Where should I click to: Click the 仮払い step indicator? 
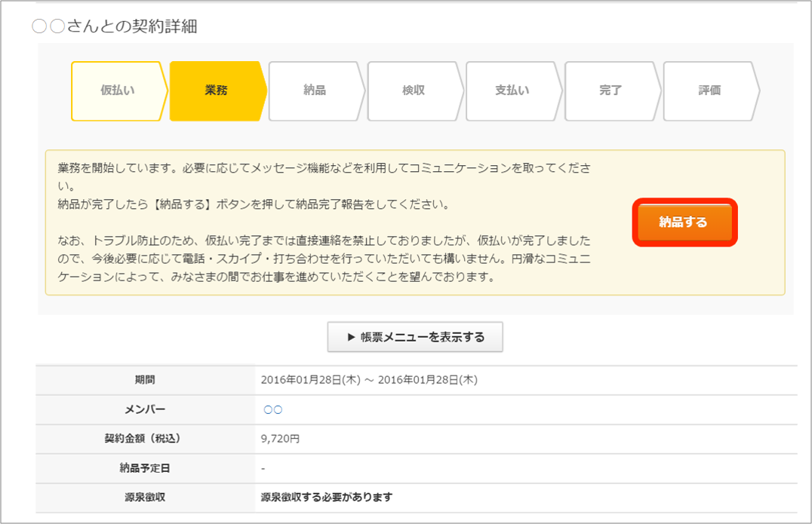tap(118, 90)
